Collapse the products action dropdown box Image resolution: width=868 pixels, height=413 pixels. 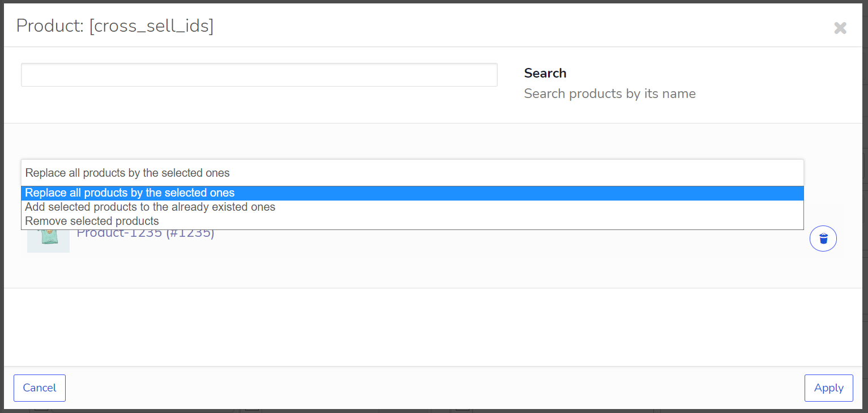(412, 173)
